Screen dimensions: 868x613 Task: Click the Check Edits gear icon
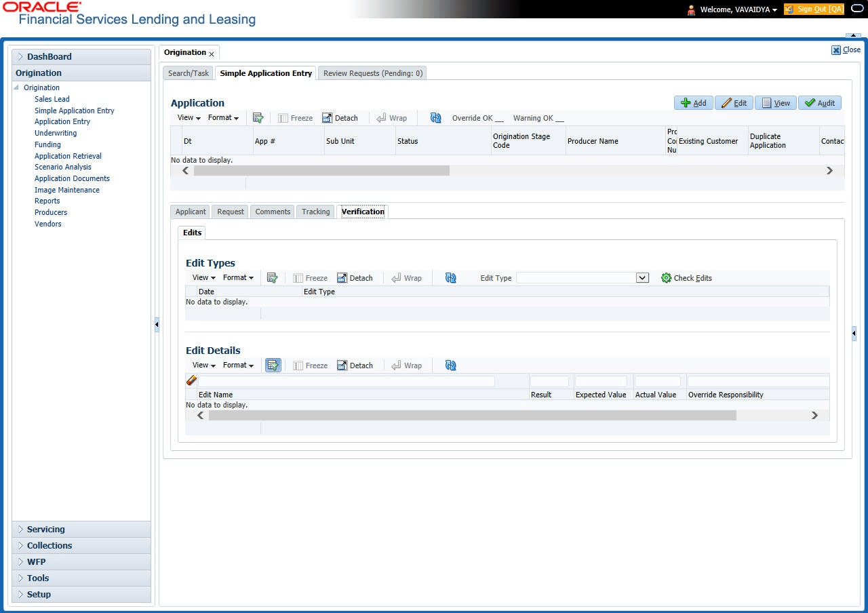pos(666,278)
